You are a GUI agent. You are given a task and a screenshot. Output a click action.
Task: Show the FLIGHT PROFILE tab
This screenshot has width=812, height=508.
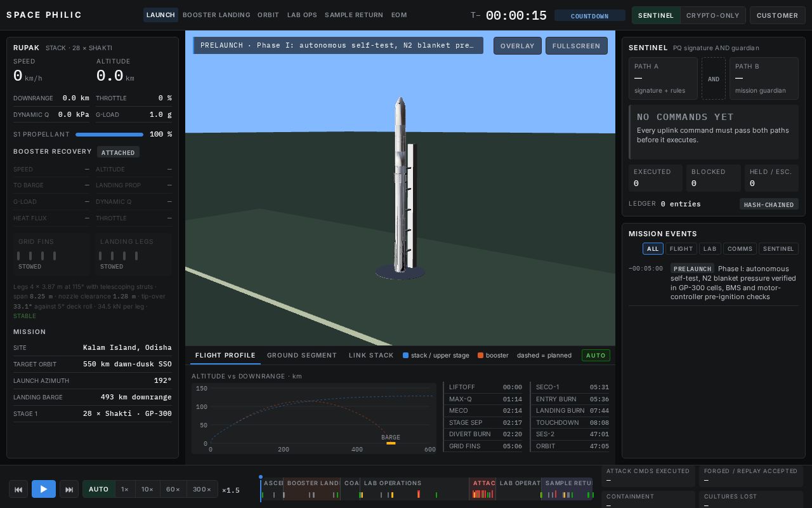tap(225, 355)
